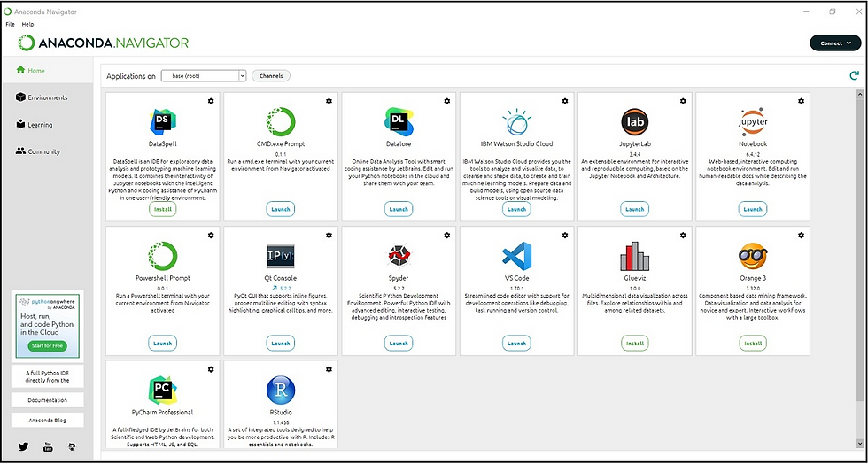Screen dimensions: 868x464
Task: Click the VS Code logo icon
Action: point(516,256)
